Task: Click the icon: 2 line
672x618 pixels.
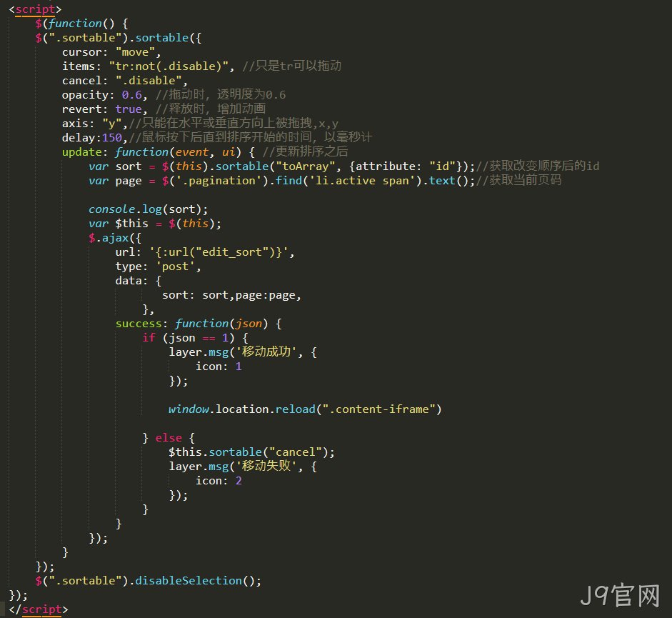Action: coord(219,481)
